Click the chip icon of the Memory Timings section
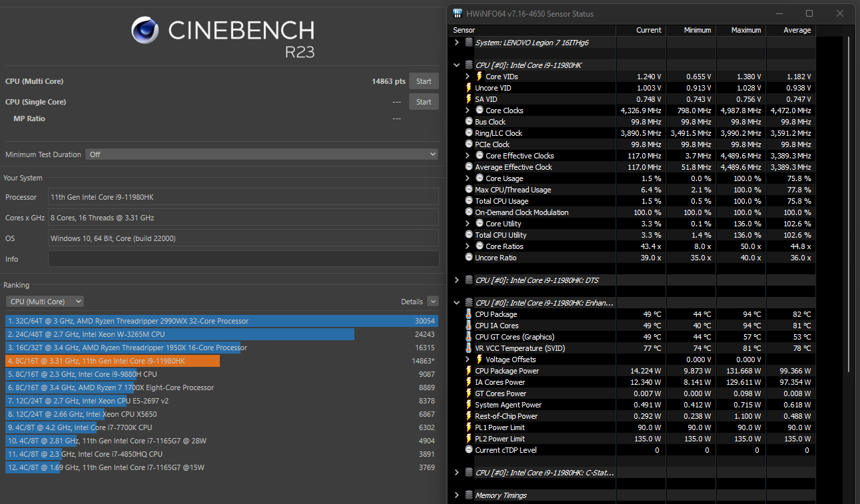Image resolution: width=860 pixels, height=504 pixels. [x=469, y=495]
